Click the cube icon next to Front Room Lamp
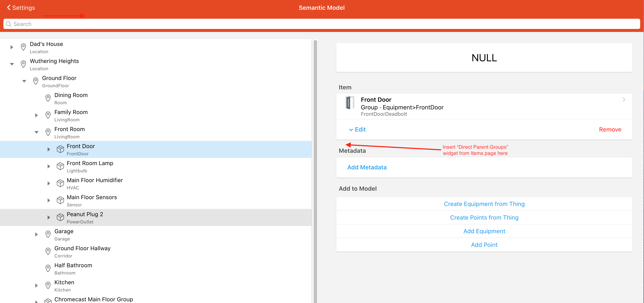644x303 pixels. pos(60,166)
